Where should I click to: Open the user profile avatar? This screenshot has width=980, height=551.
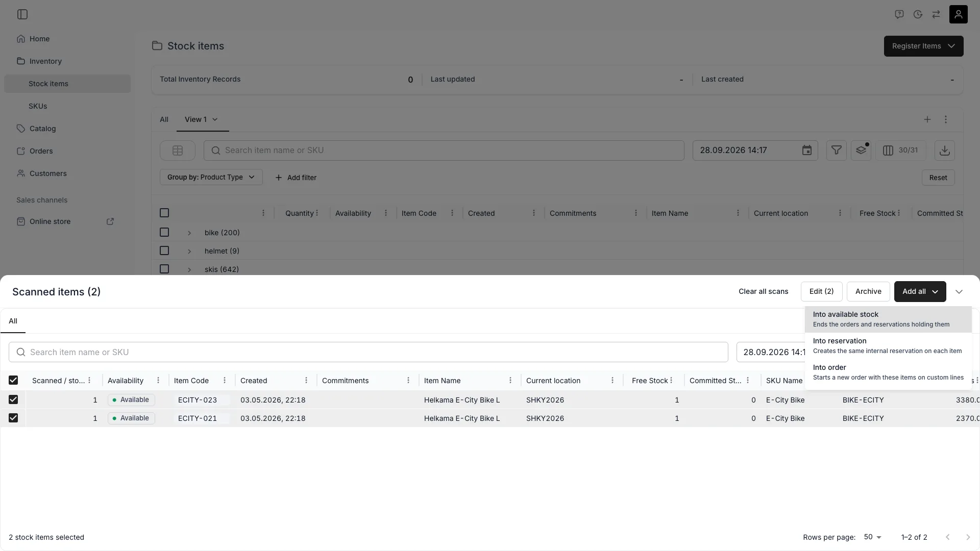(x=958, y=14)
